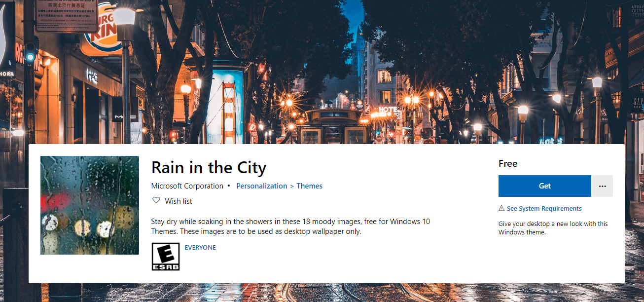Click the theme description paragraph

click(290, 226)
